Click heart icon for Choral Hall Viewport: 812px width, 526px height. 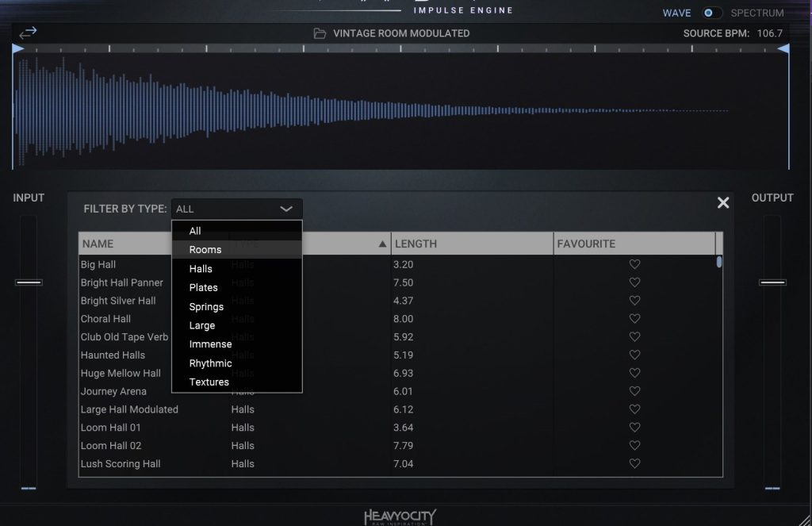pos(634,319)
